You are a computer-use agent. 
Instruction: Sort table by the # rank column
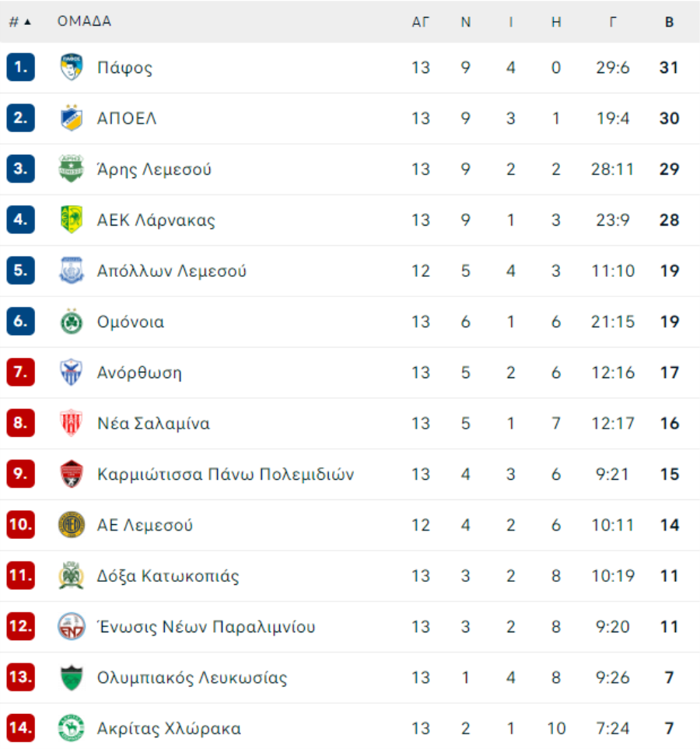coord(19,22)
